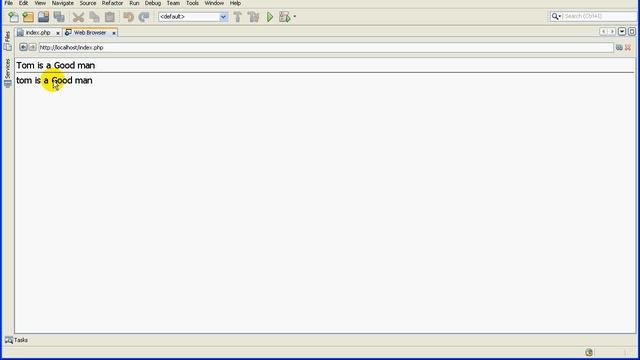640x360 pixels.
Task: Click the Build Project hammer icon
Action: coord(238,17)
